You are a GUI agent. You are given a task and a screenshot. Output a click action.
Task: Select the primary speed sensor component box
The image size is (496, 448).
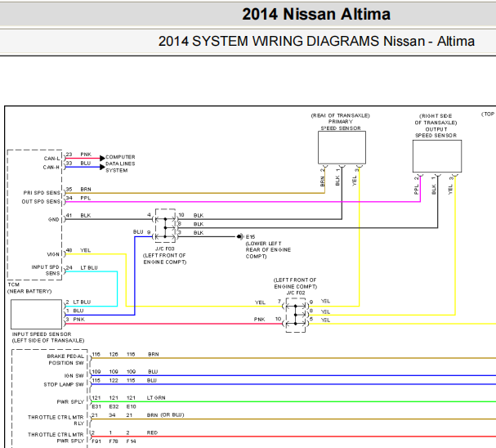pyautogui.click(x=342, y=147)
